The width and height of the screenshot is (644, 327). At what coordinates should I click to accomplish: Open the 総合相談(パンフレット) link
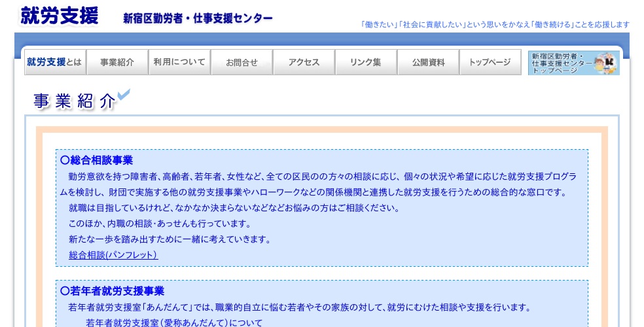point(113,255)
